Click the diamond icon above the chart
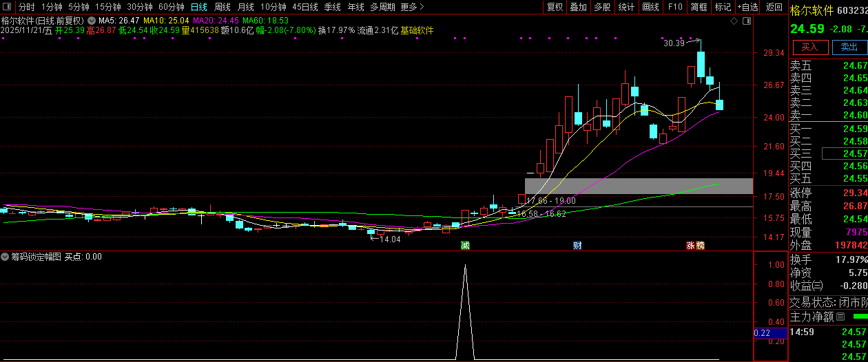Image resolution: width=868 pixels, height=362 pixels. pyautogui.click(x=734, y=21)
